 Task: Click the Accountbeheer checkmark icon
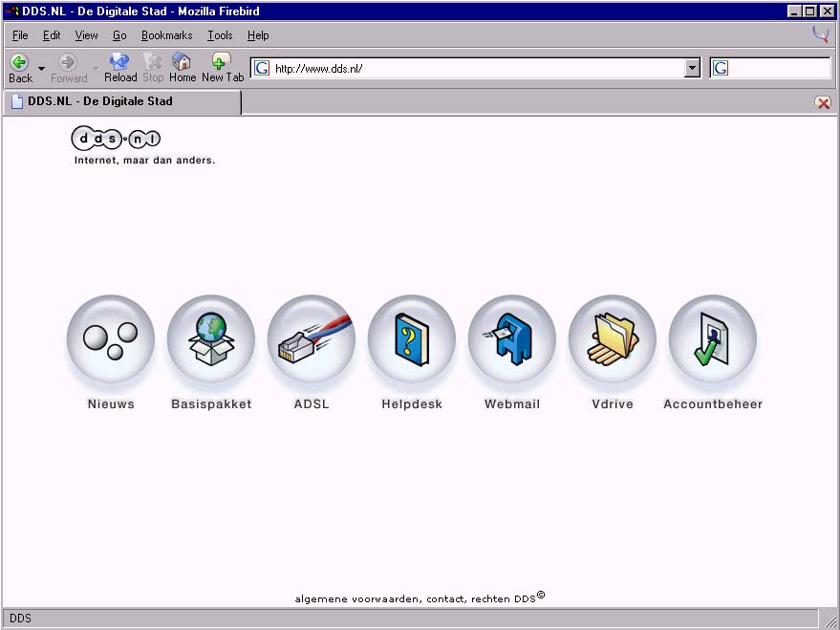713,339
